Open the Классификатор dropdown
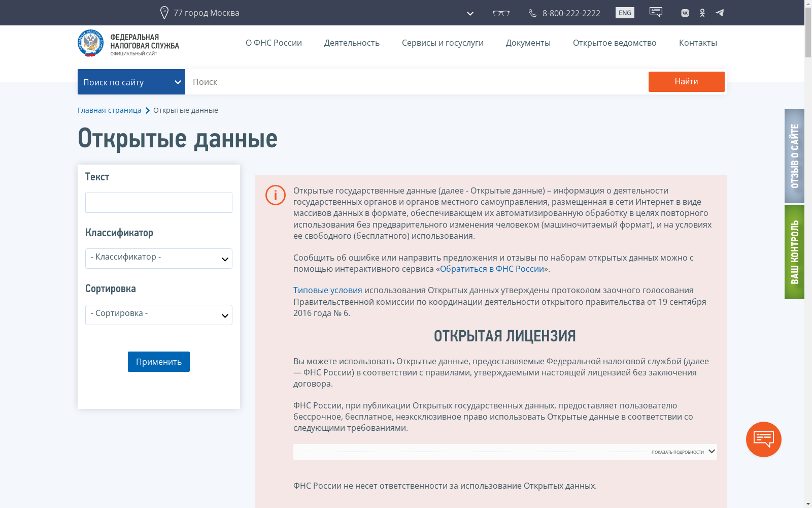This screenshot has width=812, height=508. tap(159, 259)
